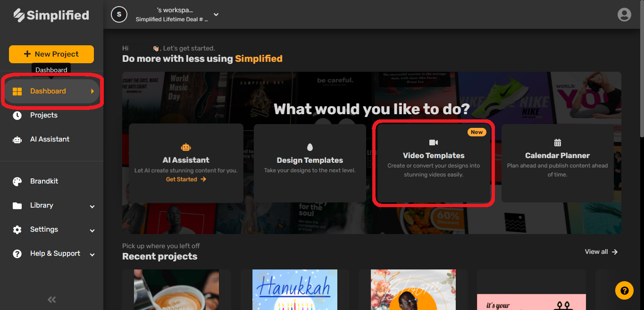
Task: Open the AI Assistant card
Action: tap(186, 163)
